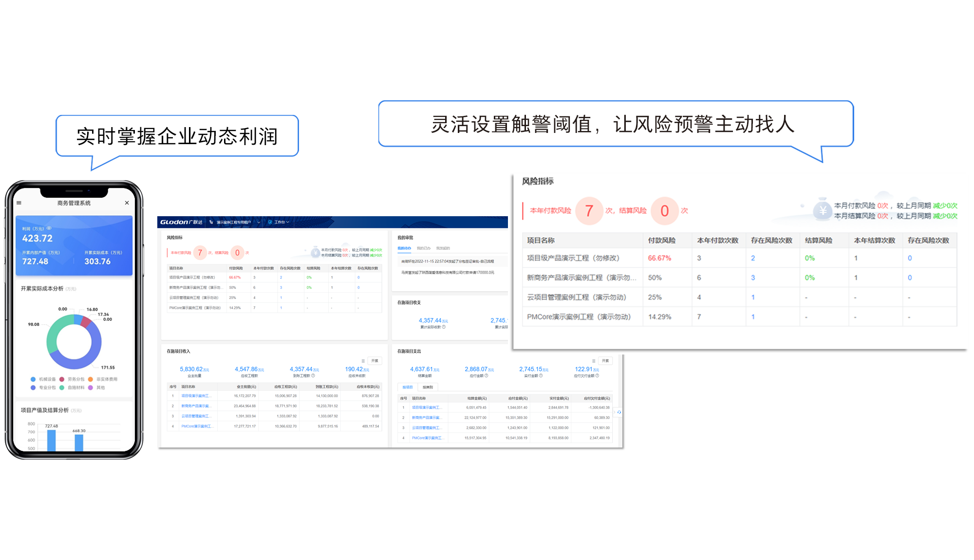Open the hamburger menu in the mobile app
The height and width of the screenshot is (560, 974).
[19, 203]
